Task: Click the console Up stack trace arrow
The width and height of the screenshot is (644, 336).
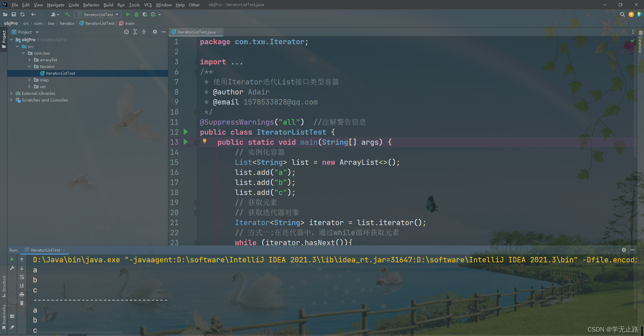Action: (x=22, y=260)
